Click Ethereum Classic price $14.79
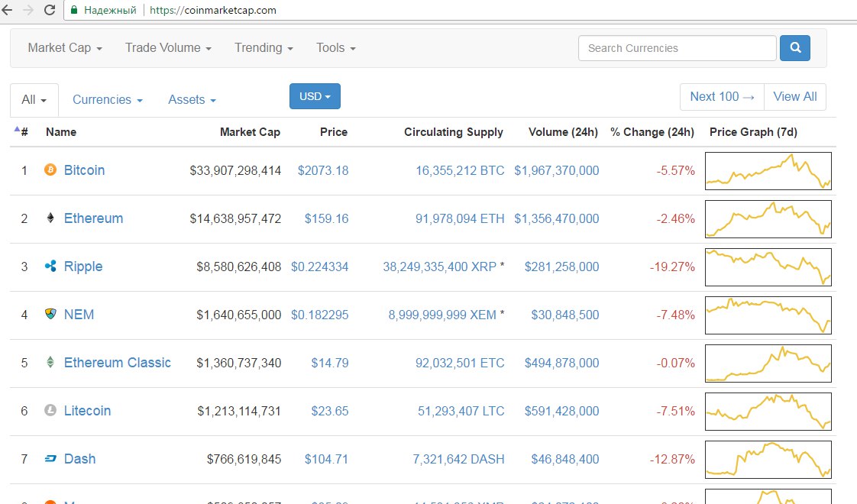 coord(329,363)
